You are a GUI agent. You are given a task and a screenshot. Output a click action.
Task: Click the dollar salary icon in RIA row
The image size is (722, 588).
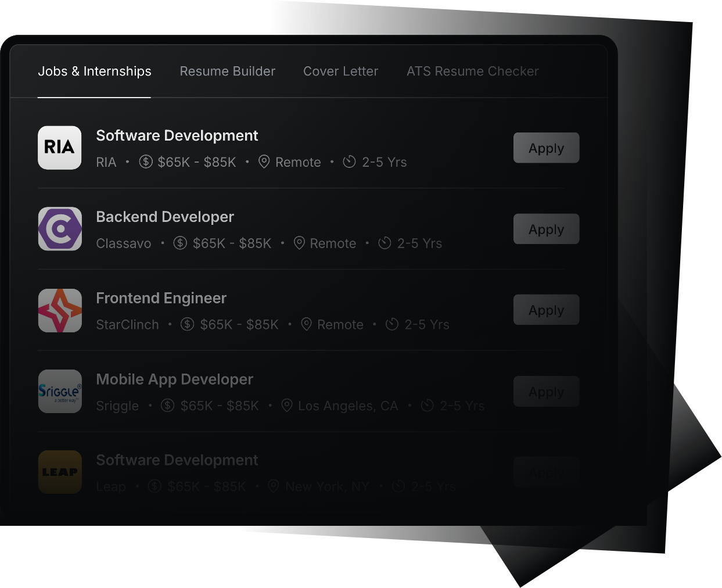point(146,162)
